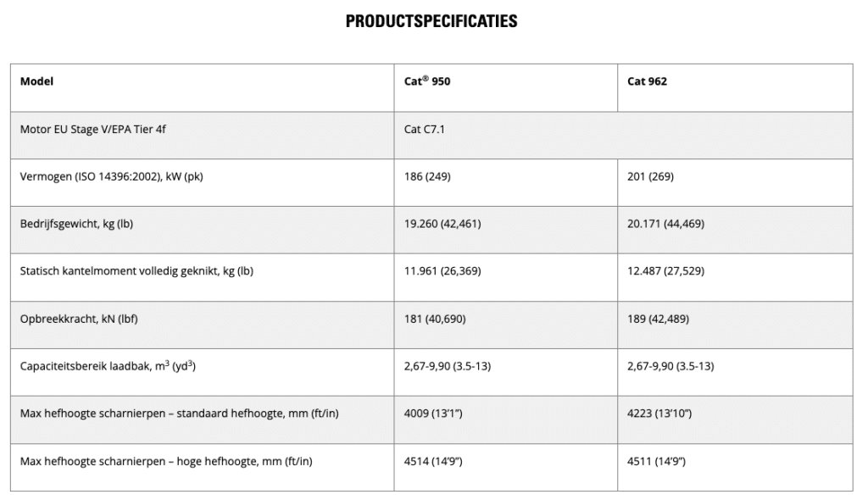
Task: Click the PRODUCTSPECIFICATIES heading
Action: click(431, 21)
